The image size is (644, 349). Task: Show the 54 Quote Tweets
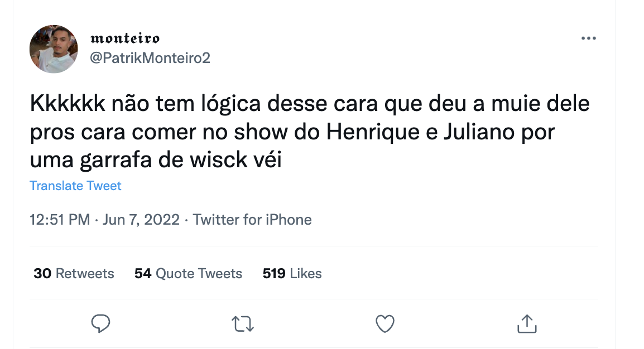click(x=188, y=274)
